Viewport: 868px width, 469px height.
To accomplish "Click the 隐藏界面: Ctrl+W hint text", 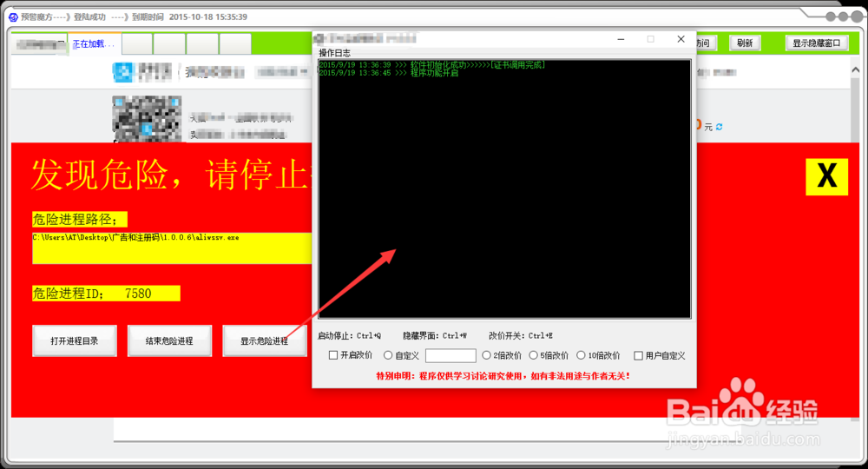I will click(x=435, y=335).
